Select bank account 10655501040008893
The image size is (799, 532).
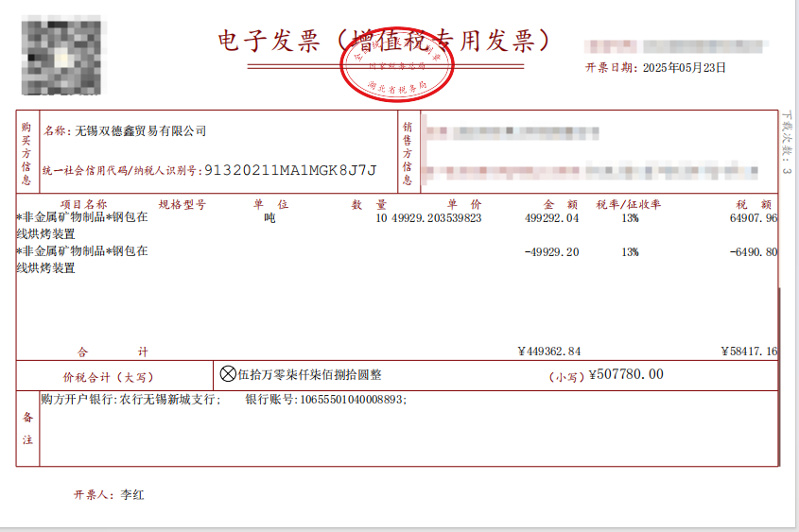[351, 400]
